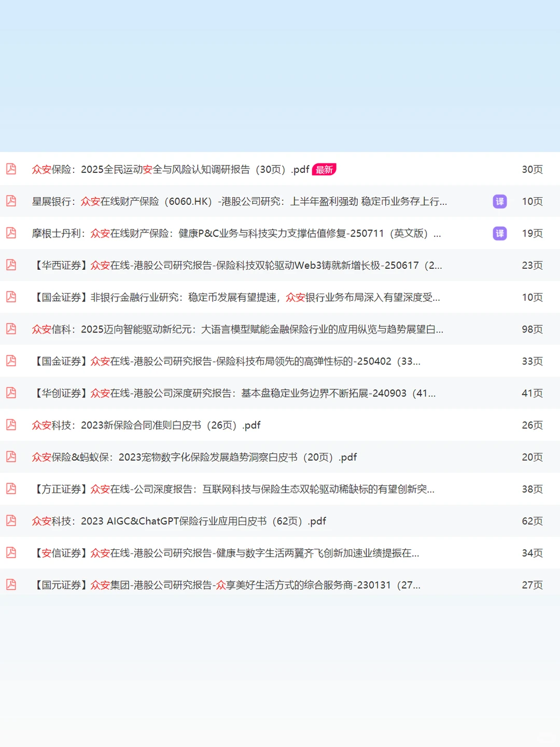Click PDF icon beside 星展银行 report

pyautogui.click(x=11, y=201)
